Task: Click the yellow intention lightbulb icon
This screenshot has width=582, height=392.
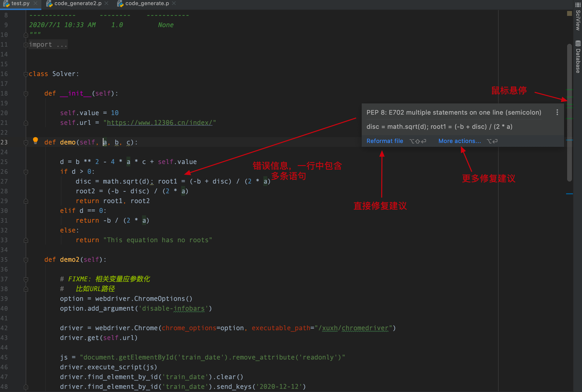Action: click(35, 141)
